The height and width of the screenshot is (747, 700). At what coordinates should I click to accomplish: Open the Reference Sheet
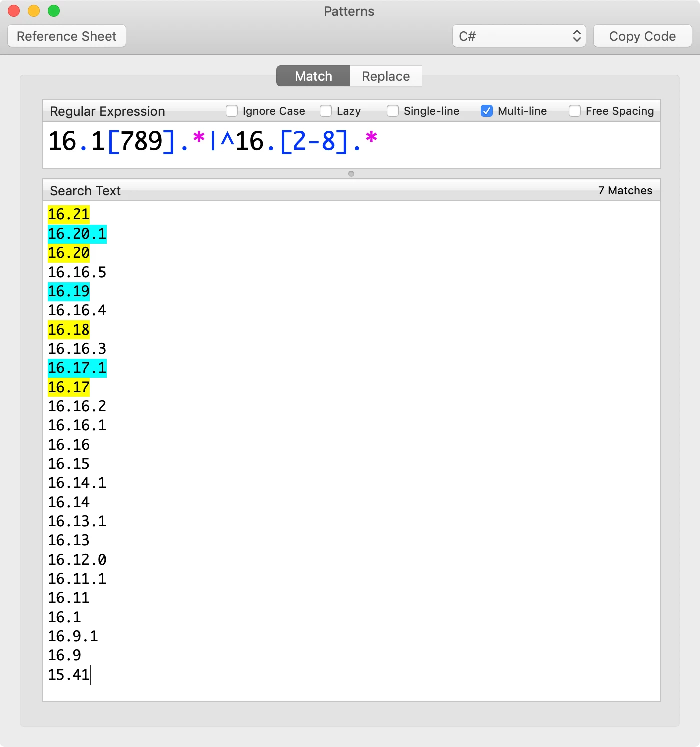coord(67,36)
